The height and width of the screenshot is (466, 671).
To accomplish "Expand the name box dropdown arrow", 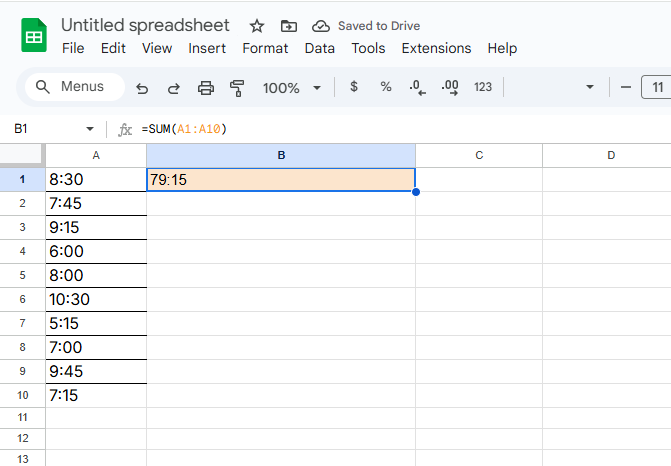I will (90, 129).
